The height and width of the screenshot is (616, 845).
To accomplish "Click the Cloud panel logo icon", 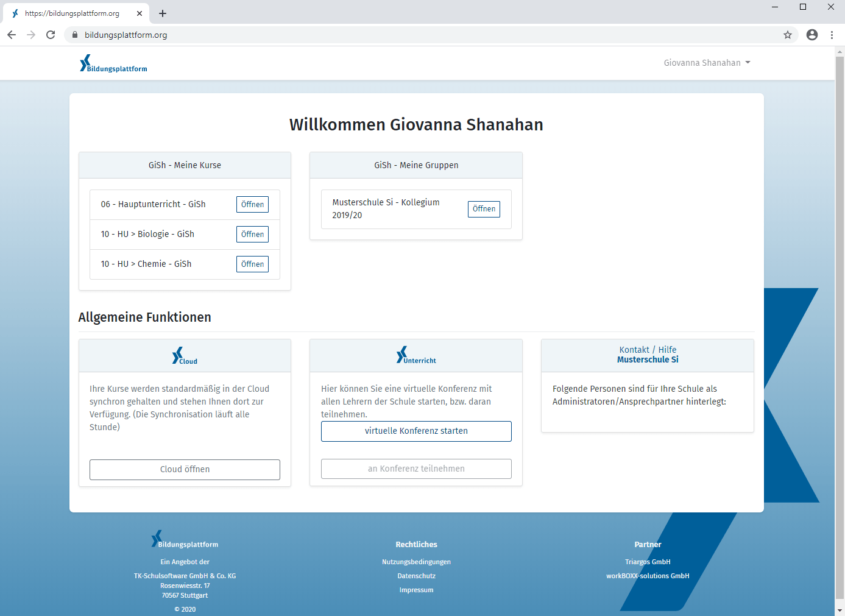I will pos(184,355).
